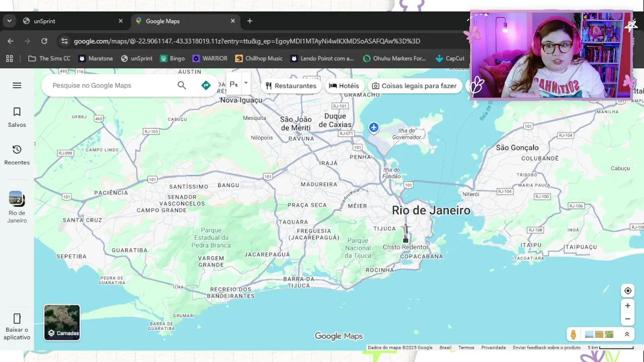The image size is (644, 362).
Task: Open the Termos footer link
Action: (x=466, y=347)
